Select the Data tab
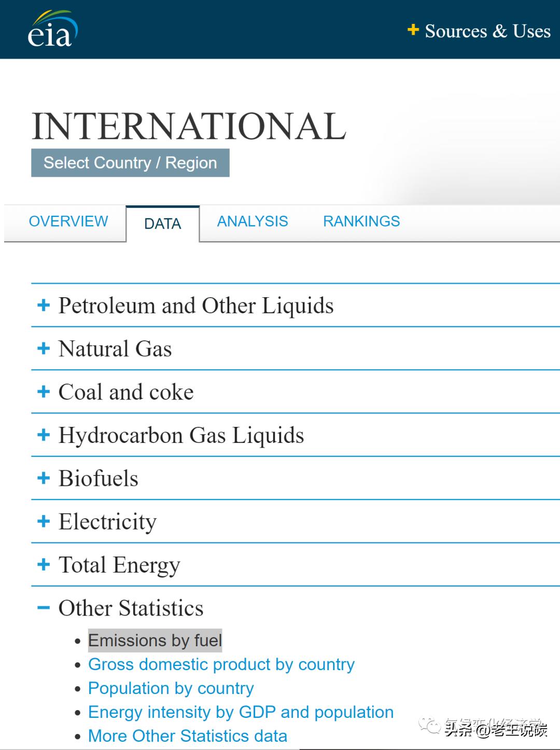 tap(163, 224)
